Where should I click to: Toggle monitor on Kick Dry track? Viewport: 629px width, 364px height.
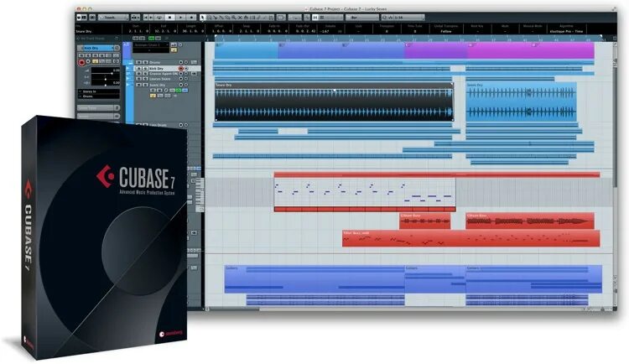click(186, 68)
